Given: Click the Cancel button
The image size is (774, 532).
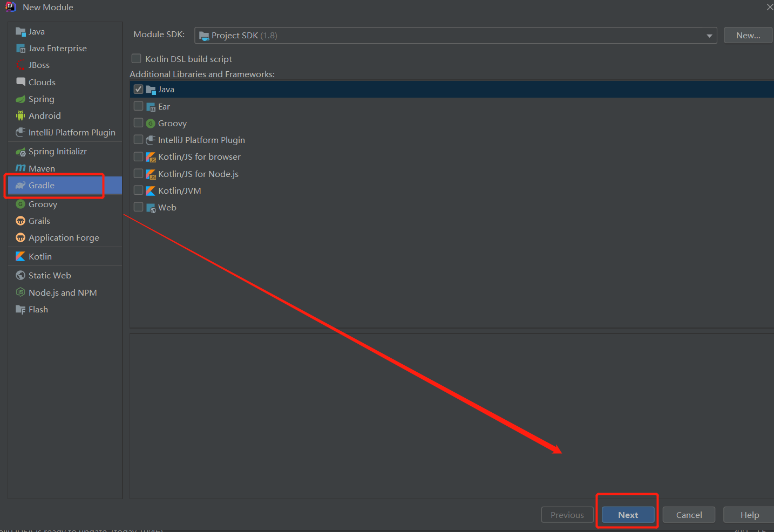Looking at the screenshot, I should [x=689, y=515].
